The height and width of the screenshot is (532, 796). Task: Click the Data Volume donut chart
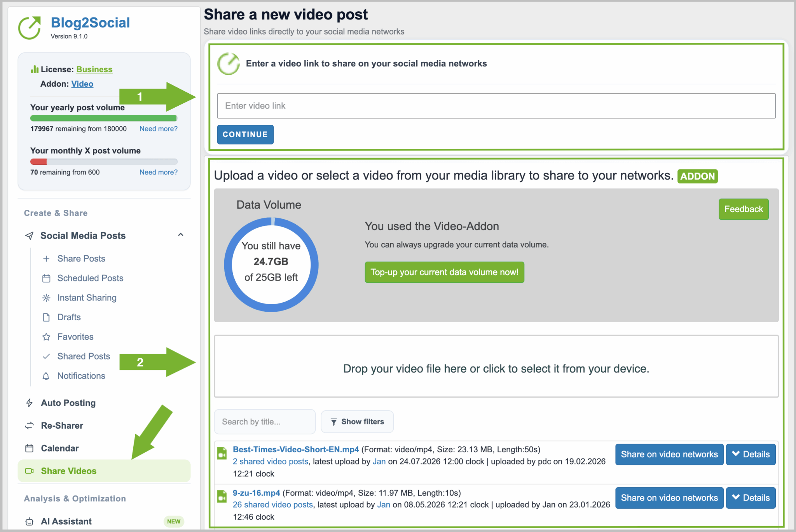271,265
